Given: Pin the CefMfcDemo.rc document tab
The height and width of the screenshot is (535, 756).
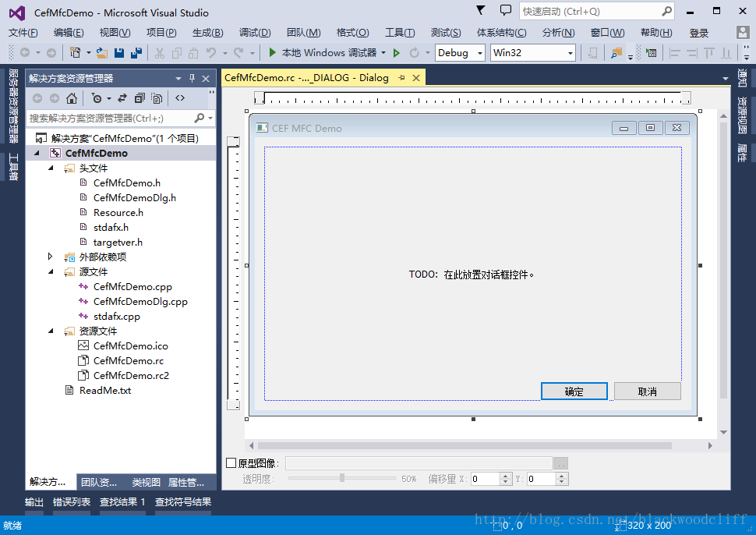Looking at the screenshot, I should 401,78.
